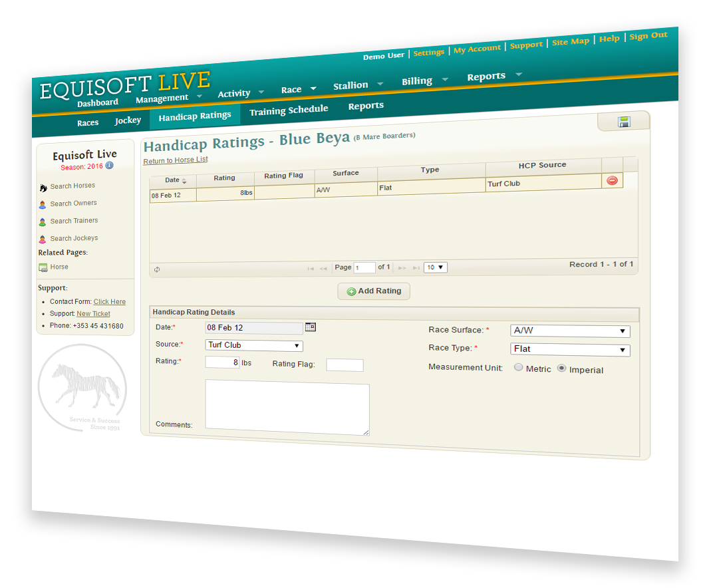Change records per page using the 10 dropdown
Viewport: 711px width, 588px height.
point(435,267)
